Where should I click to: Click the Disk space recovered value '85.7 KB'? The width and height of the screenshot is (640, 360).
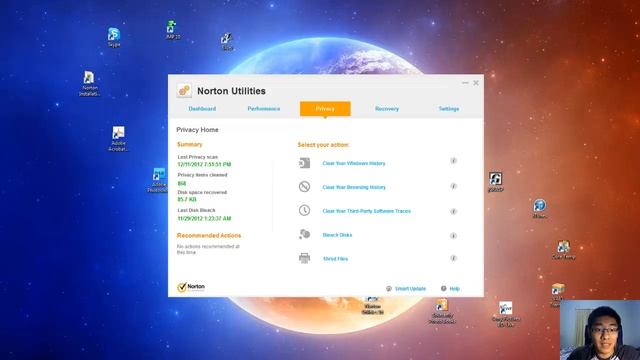[187, 200]
